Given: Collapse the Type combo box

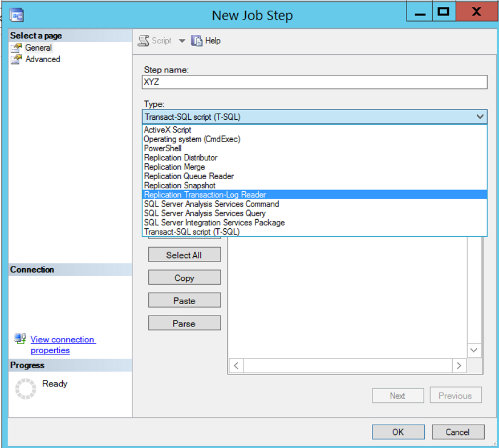Looking at the screenshot, I should pyautogui.click(x=480, y=117).
